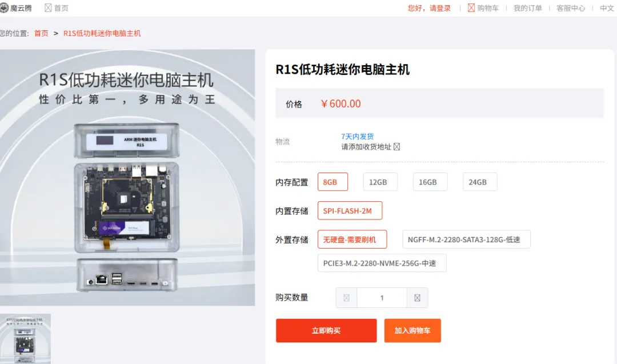
Task: Click the product thumbnail below the main image
Action: pos(25,339)
